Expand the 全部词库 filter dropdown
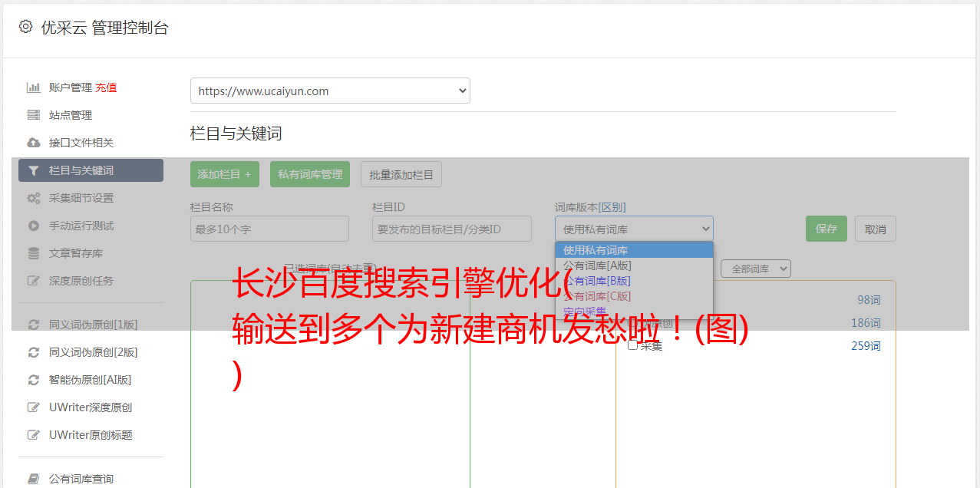 (756, 269)
